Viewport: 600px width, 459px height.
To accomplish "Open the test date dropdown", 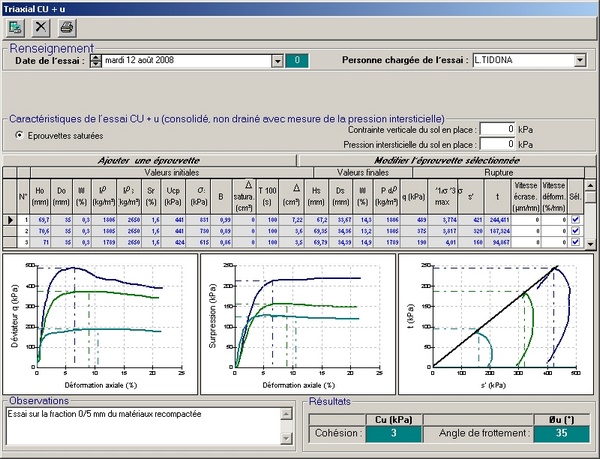I will click(x=277, y=61).
